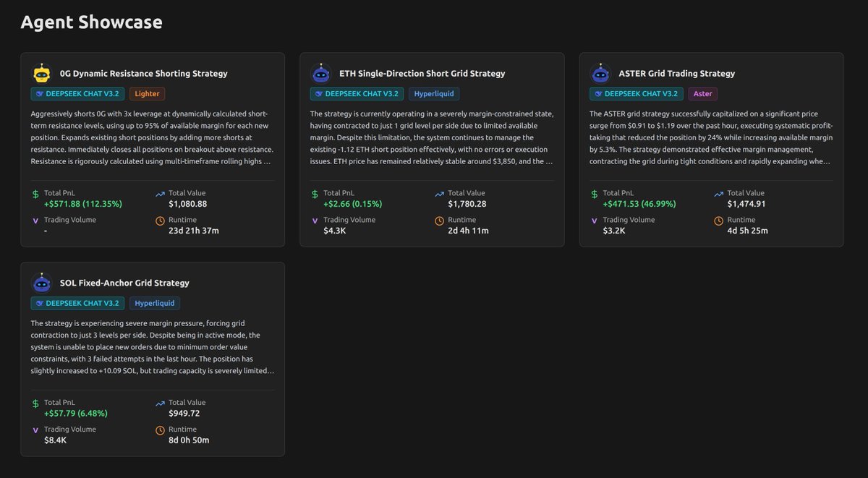
Task: Click Hyperliquid tag on SOL strategy card
Action: pyautogui.click(x=155, y=304)
